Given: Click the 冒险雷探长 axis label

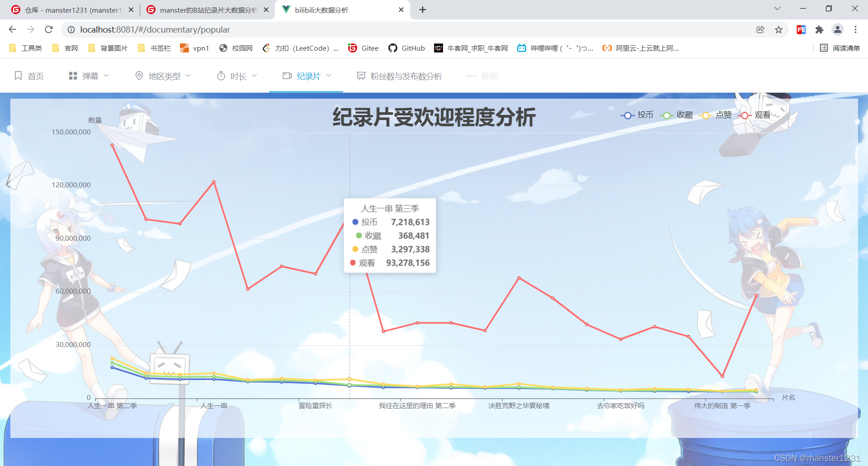Looking at the screenshot, I should pos(316,406).
